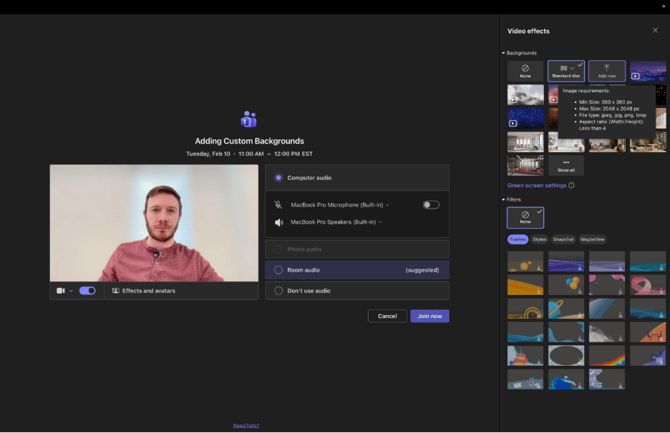Click the speaker volume icon

[279, 222]
